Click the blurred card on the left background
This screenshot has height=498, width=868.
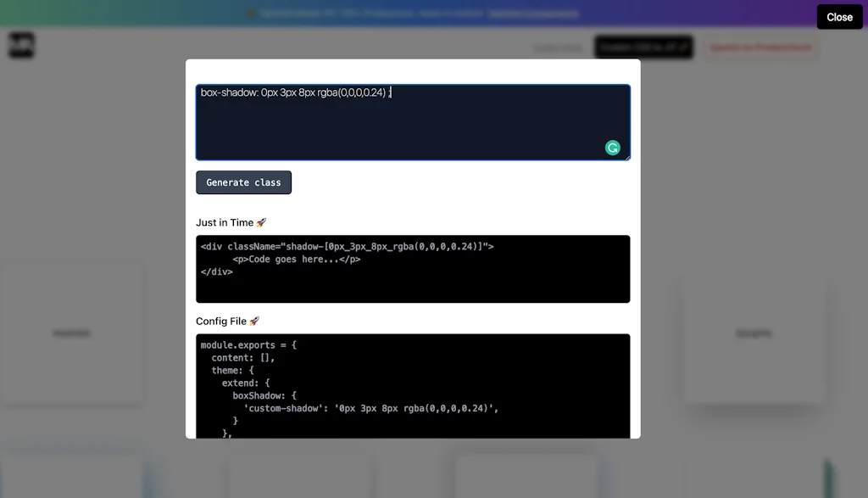point(72,333)
